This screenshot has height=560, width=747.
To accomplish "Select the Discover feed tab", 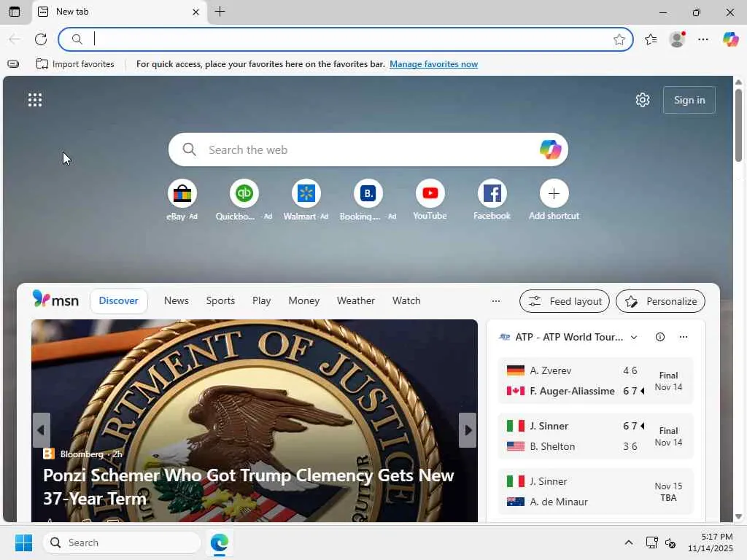I will tap(119, 301).
